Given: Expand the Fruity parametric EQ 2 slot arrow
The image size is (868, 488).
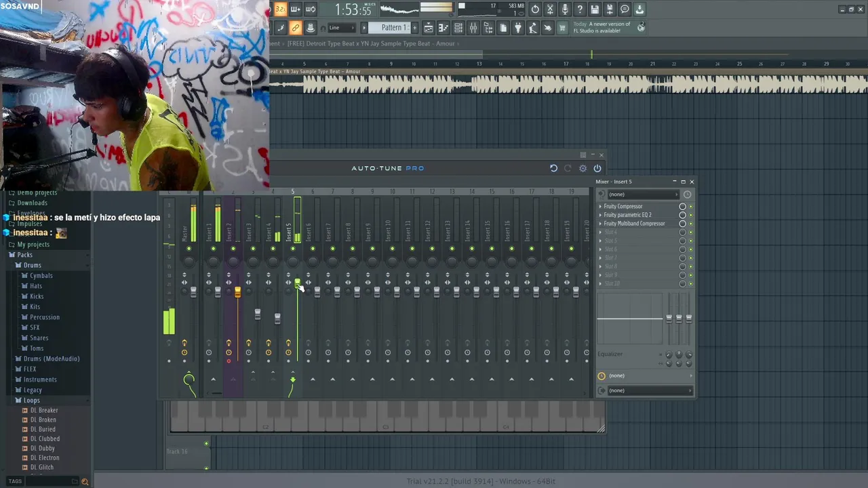Looking at the screenshot, I should point(600,215).
